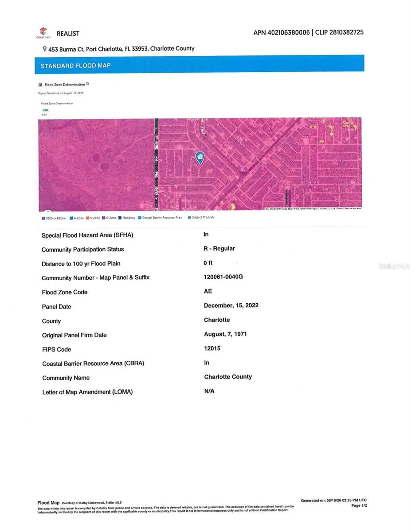Click the Community Name label

pos(66,378)
